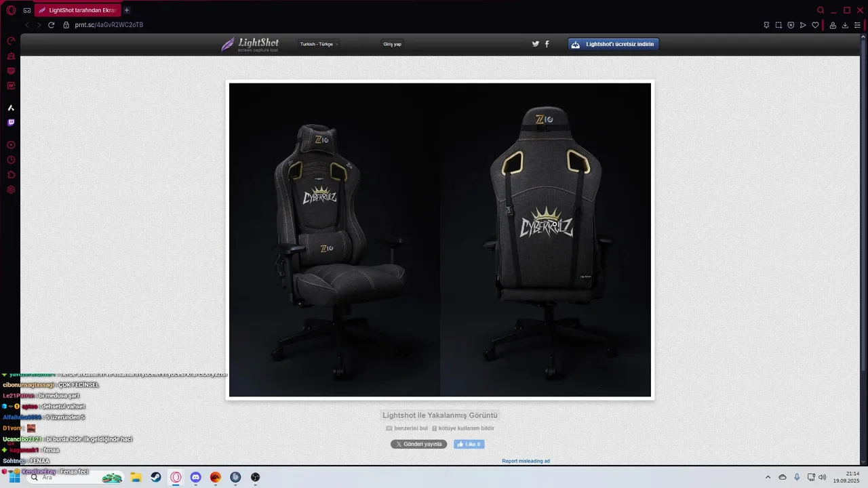This screenshot has width=868, height=488.
Task: Click the microphone tray icon
Action: (797, 477)
